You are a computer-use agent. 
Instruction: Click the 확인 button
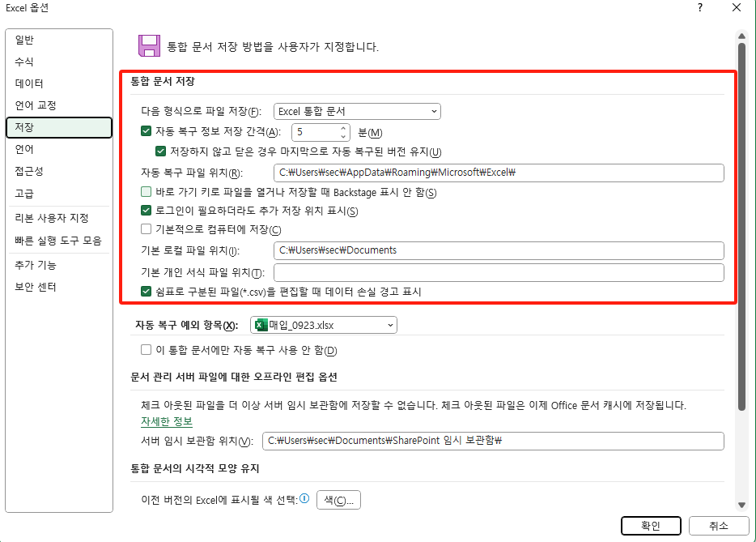coord(651,526)
